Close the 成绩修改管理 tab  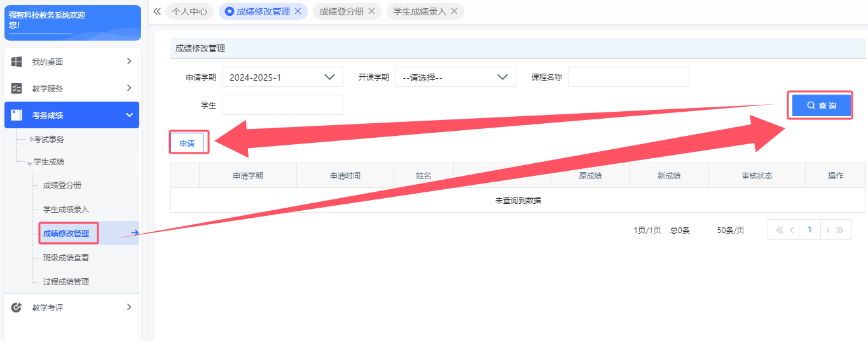(x=298, y=11)
